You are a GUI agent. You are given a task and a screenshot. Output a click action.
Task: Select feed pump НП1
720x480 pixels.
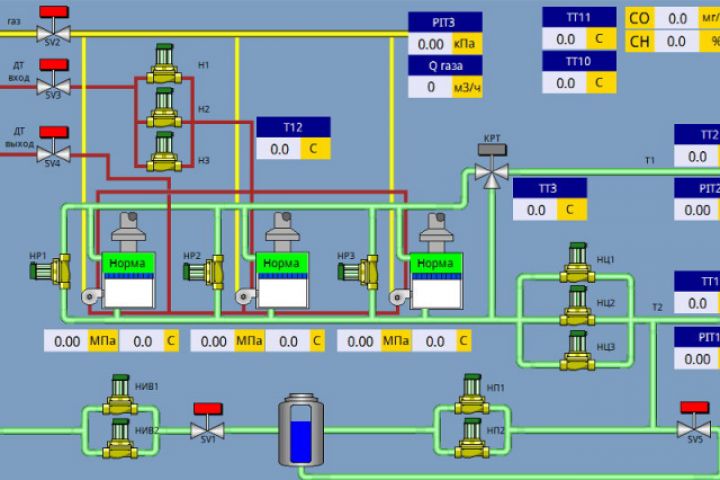pos(472,395)
